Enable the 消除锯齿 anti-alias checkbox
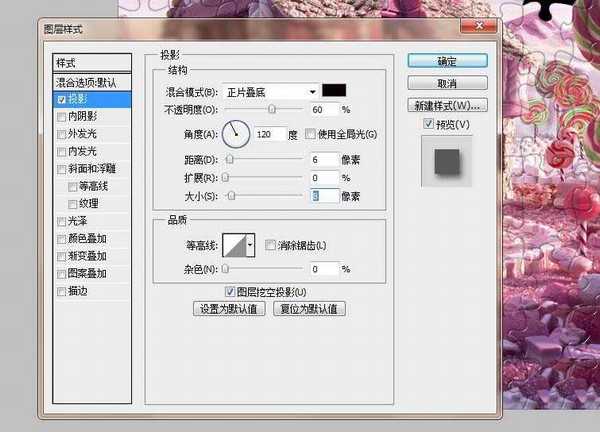The image size is (600, 432). click(271, 245)
